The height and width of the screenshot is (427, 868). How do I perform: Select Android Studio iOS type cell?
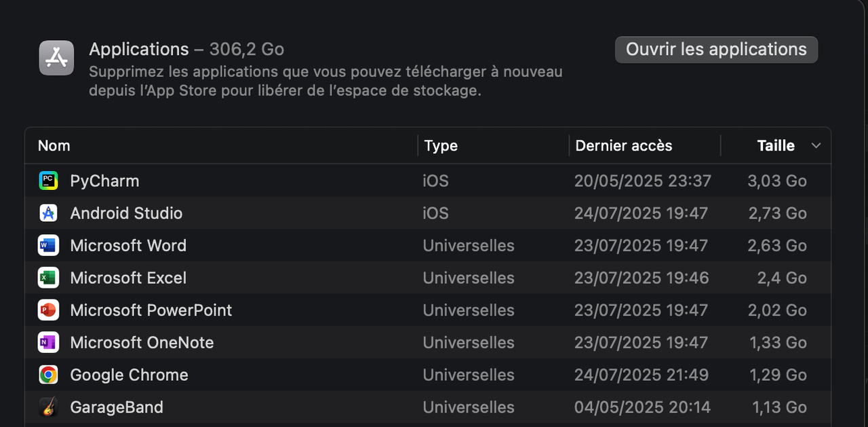click(x=436, y=213)
